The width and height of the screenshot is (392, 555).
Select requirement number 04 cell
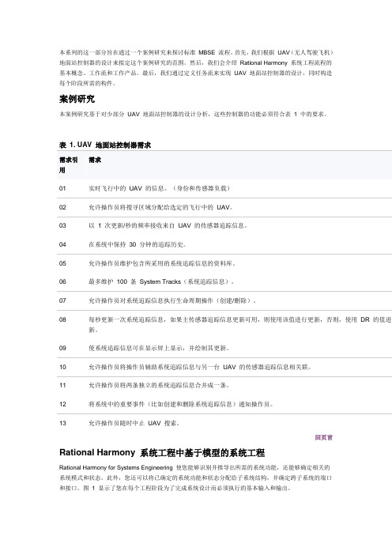[62, 244]
